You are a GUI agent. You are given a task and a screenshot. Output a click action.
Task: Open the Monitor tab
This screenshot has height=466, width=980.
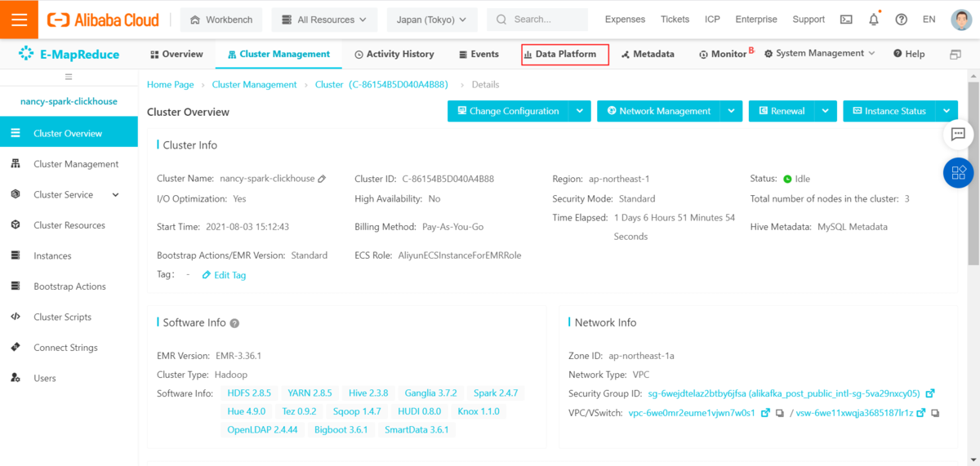(724, 55)
